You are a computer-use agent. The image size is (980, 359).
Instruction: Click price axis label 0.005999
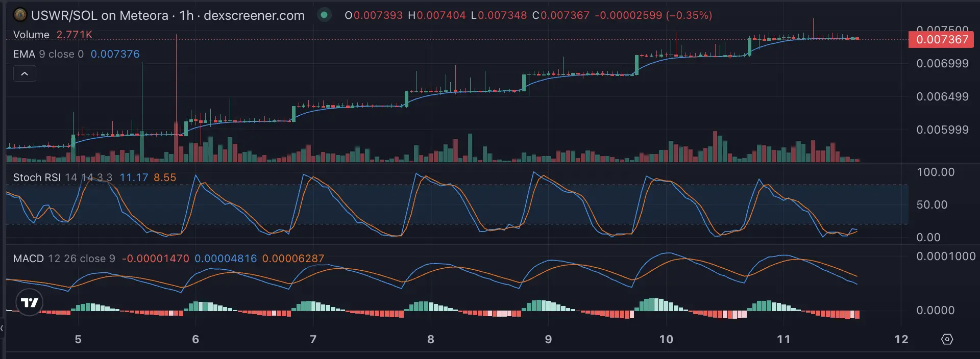click(942, 130)
